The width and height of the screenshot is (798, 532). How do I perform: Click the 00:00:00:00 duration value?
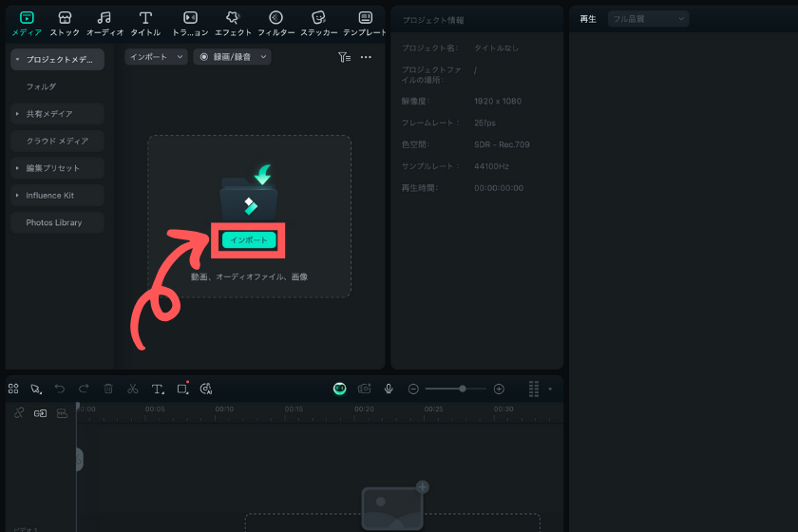click(x=499, y=188)
